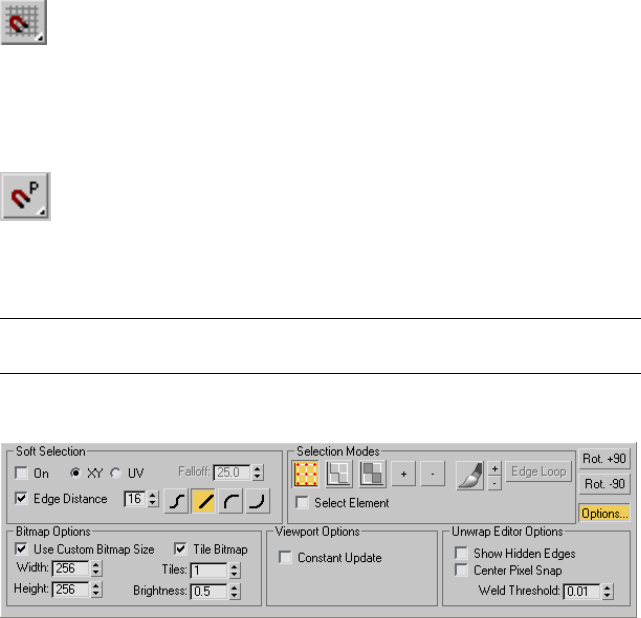This screenshot has width=641, height=618.
Task: Enable Center Pixel Snap checkbox
Action: coord(462,570)
